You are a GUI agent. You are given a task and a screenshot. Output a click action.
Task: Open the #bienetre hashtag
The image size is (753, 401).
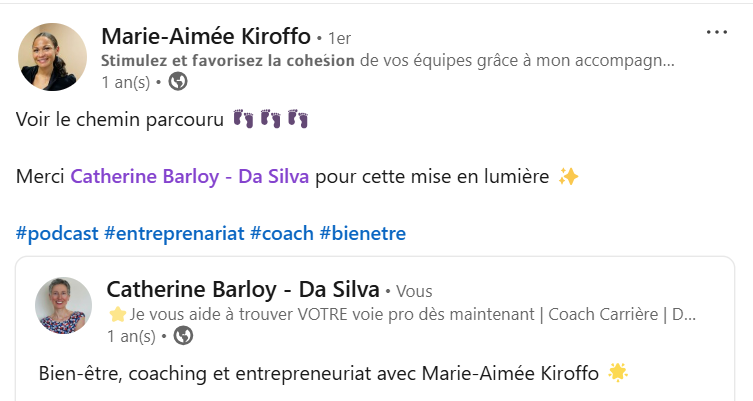pos(363,234)
